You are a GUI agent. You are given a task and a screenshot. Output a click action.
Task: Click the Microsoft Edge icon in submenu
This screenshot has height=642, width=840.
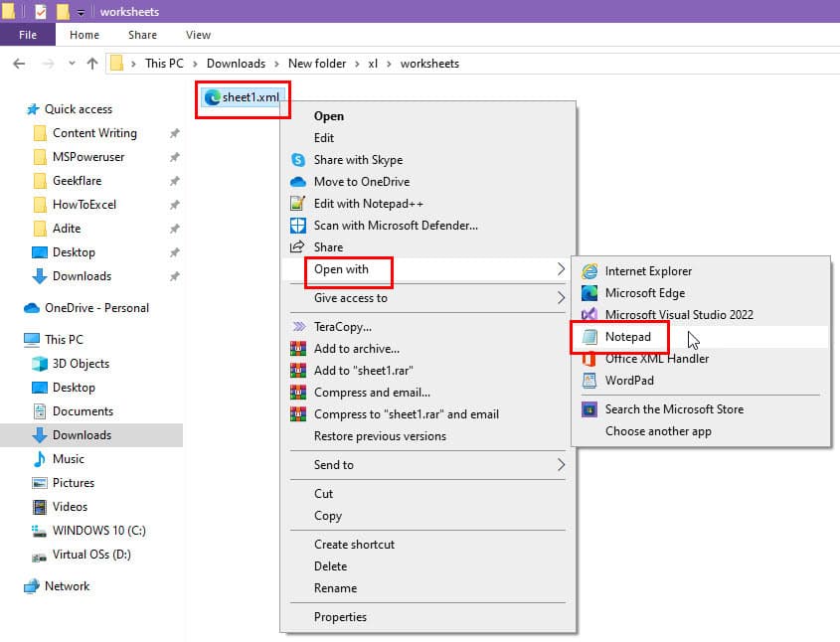click(589, 293)
